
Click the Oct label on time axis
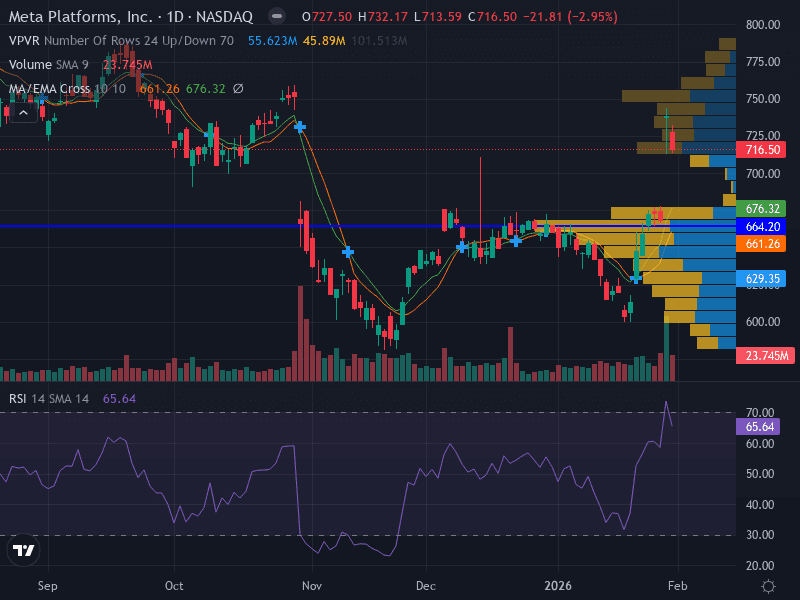(x=174, y=586)
